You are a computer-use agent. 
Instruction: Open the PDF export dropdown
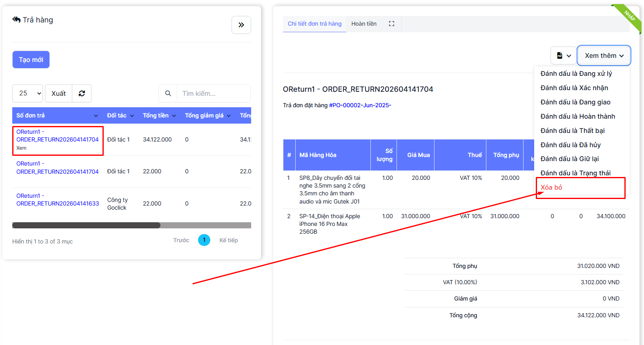(564, 55)
